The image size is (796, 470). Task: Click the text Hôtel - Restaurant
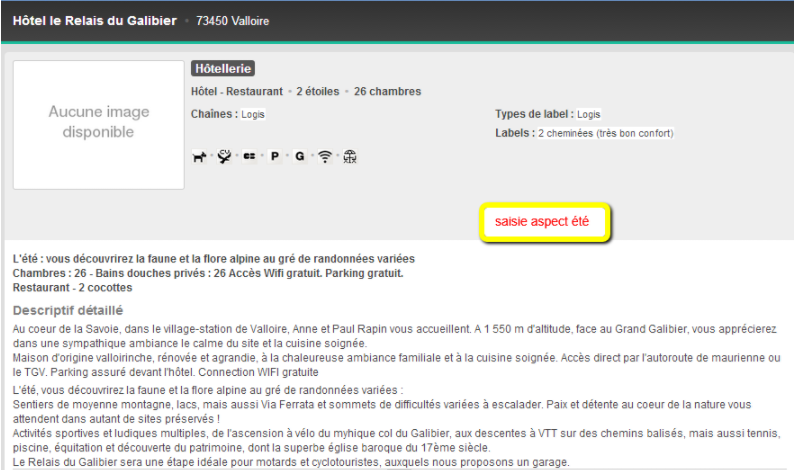(237, 91)
